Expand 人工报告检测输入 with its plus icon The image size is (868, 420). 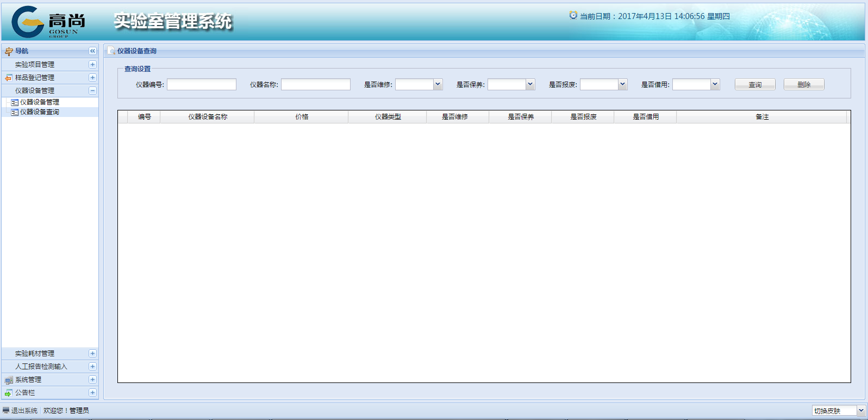[x=92, y=367]
